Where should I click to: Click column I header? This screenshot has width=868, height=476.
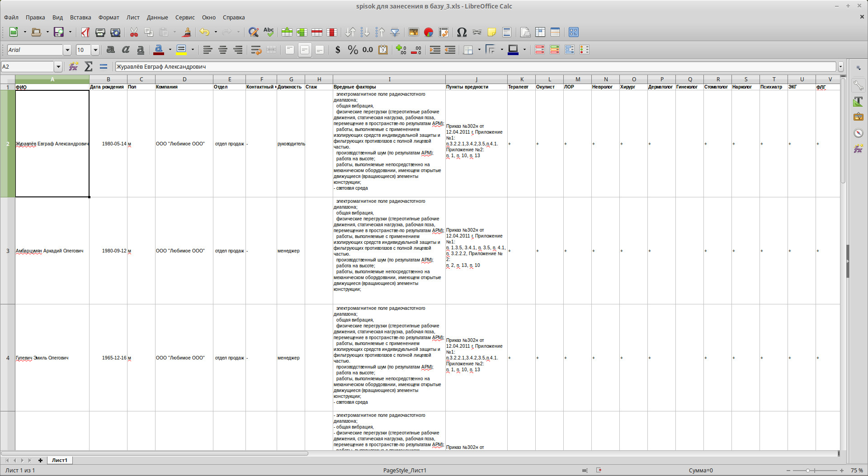(389, 79)
